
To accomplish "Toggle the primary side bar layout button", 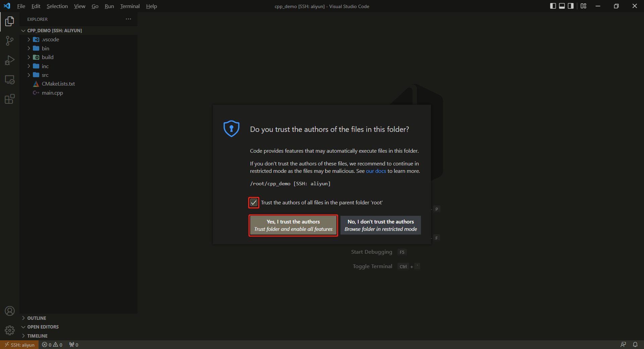I will click(553, 6).
